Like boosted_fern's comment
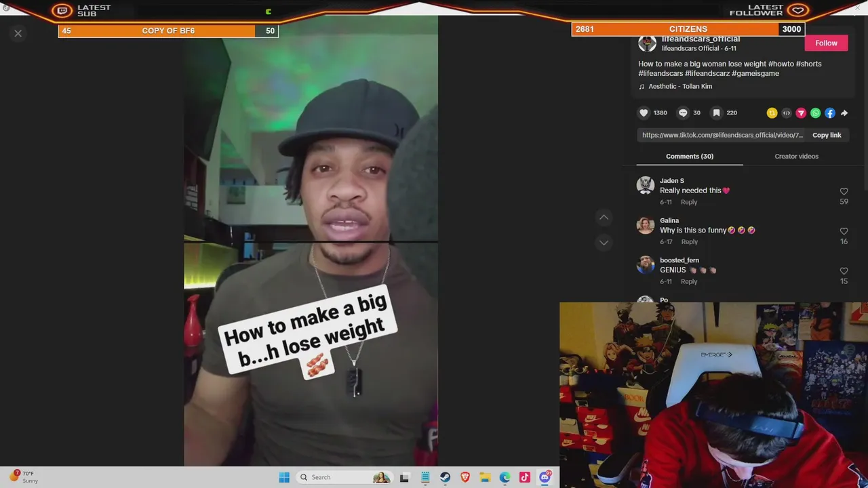Image resolution: width=868 pixels, height=488 pixels. tap(844, 271)
